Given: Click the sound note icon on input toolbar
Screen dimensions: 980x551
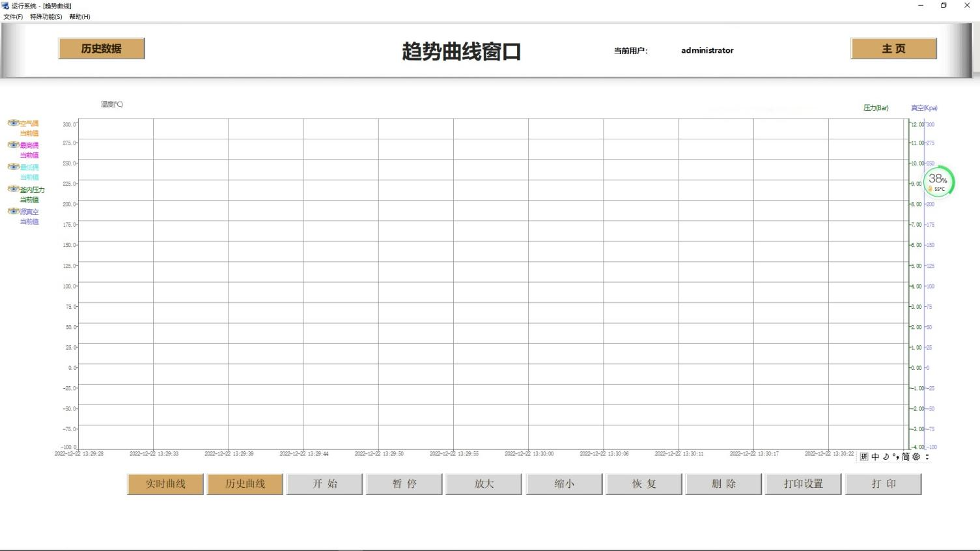Looking at the screenshot, I should click(x=885, y=457).
